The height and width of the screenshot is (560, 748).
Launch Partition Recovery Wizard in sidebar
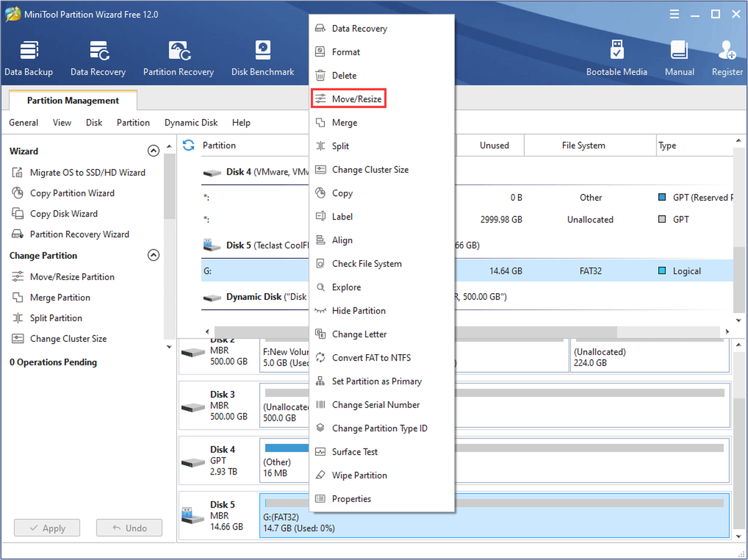click(x=71, y=234)
